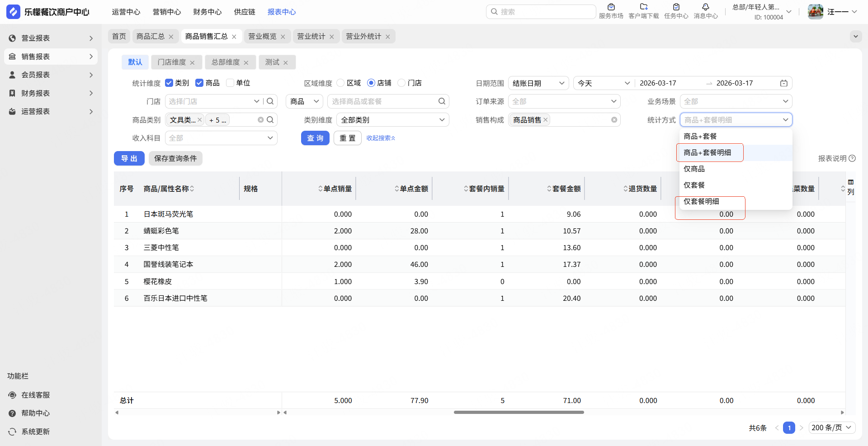This screenshot has width=868, height=446.
Task: Select the 区域 radio button
Action: pyautogui.click(x=341, y=83)
